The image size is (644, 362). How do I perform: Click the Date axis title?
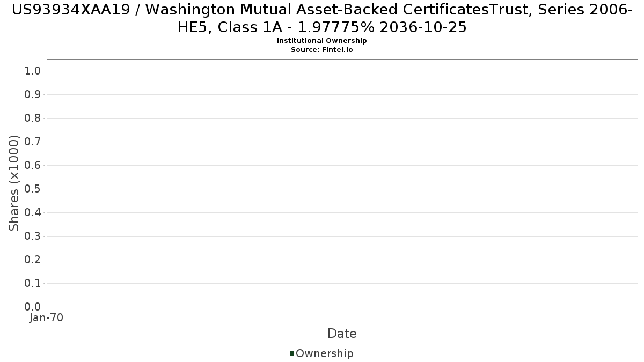(x=342, y=334)
